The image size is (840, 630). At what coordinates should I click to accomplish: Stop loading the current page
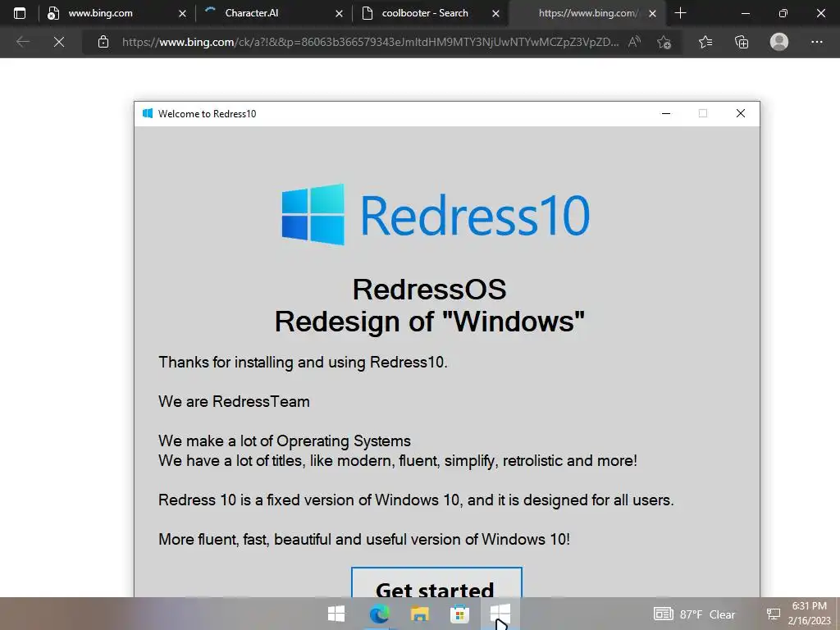click(x=59, y=42)
